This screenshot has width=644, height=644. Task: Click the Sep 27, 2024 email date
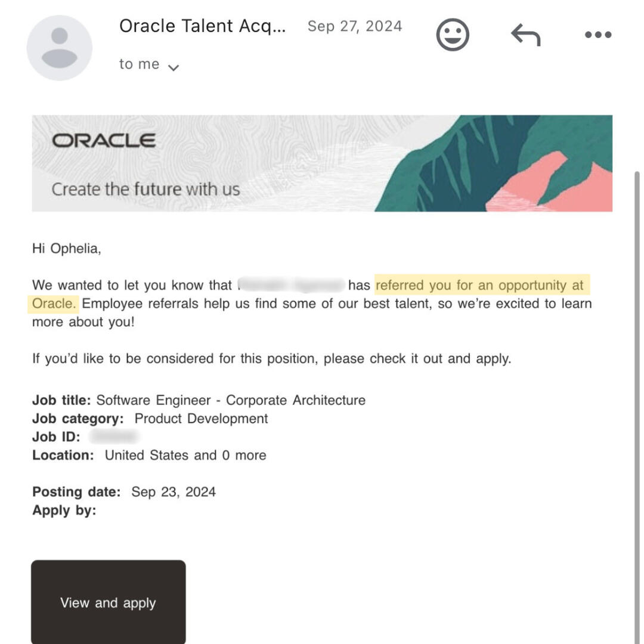point(355,26)
